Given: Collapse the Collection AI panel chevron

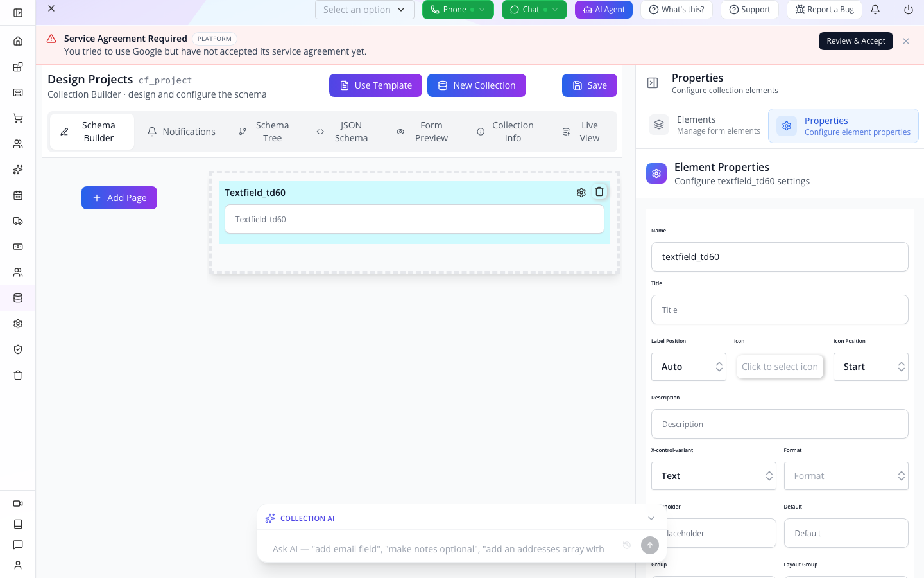Looking at the screenshot, I should point(651,518).
